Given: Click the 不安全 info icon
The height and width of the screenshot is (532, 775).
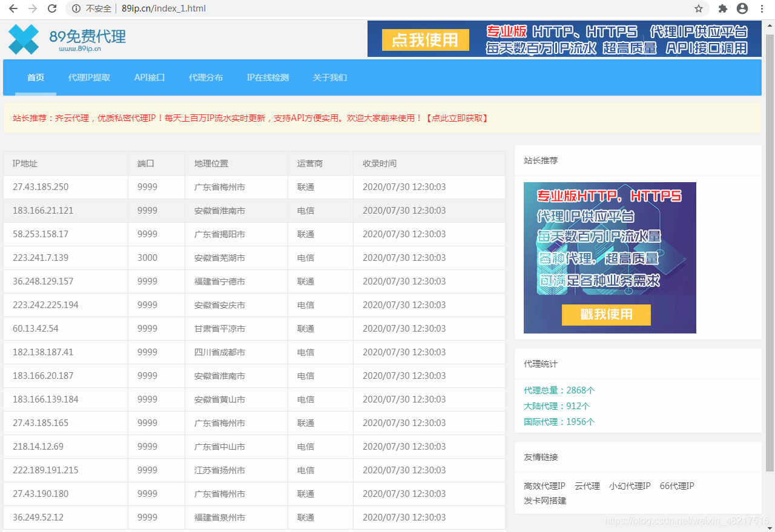Looking at the screenshot, I should 76,8.
